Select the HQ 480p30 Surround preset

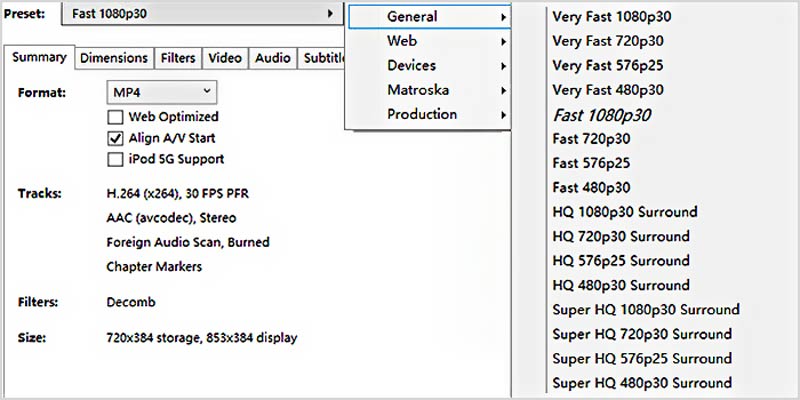tap(621, 285)
